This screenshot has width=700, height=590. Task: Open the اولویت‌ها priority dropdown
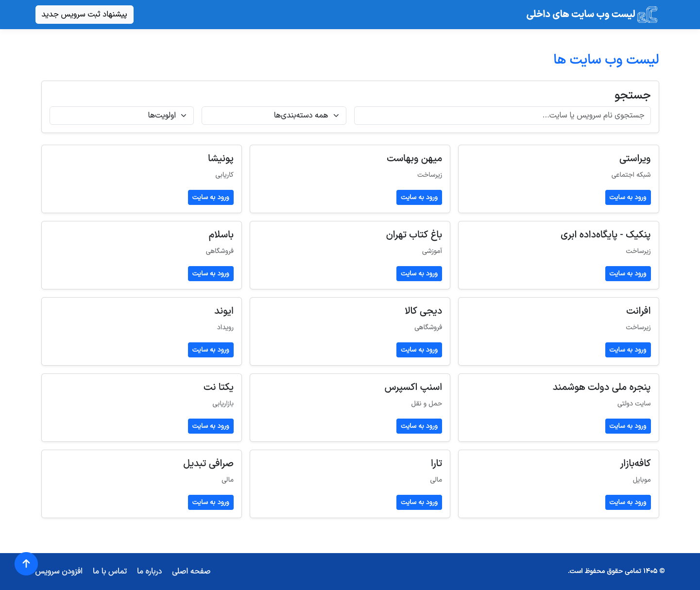coord(121,116)
